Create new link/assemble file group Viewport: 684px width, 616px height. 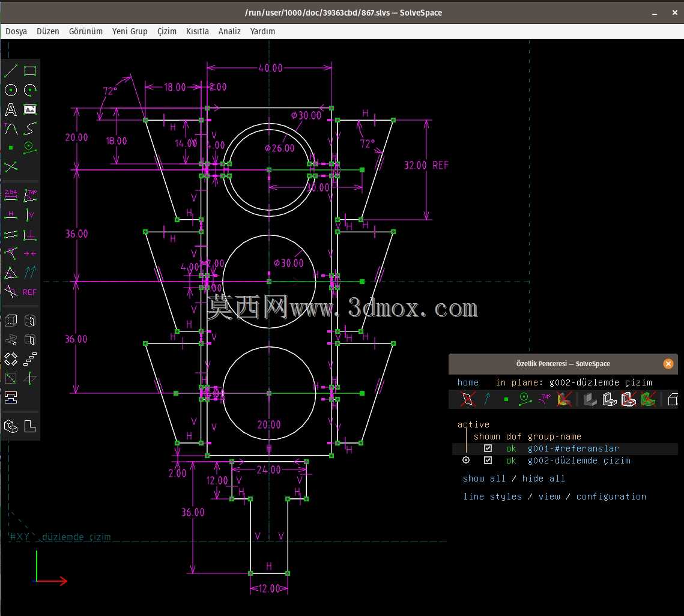(x=11, y=397)
